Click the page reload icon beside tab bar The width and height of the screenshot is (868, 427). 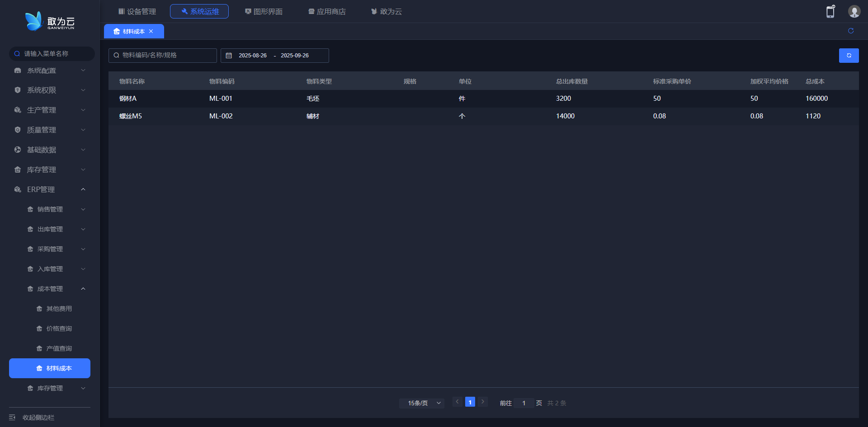coord(851,31)
